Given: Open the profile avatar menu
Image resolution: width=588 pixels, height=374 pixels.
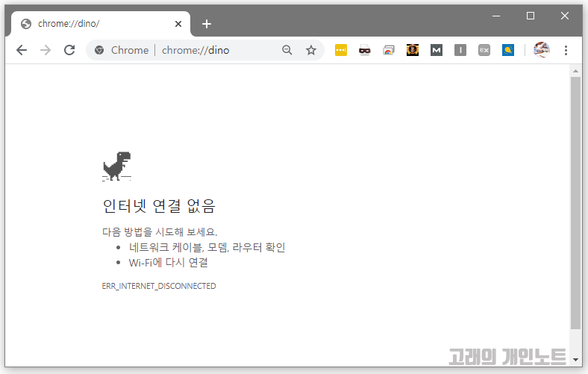Looking at the screenshot, I should click(x=542, y=50).
